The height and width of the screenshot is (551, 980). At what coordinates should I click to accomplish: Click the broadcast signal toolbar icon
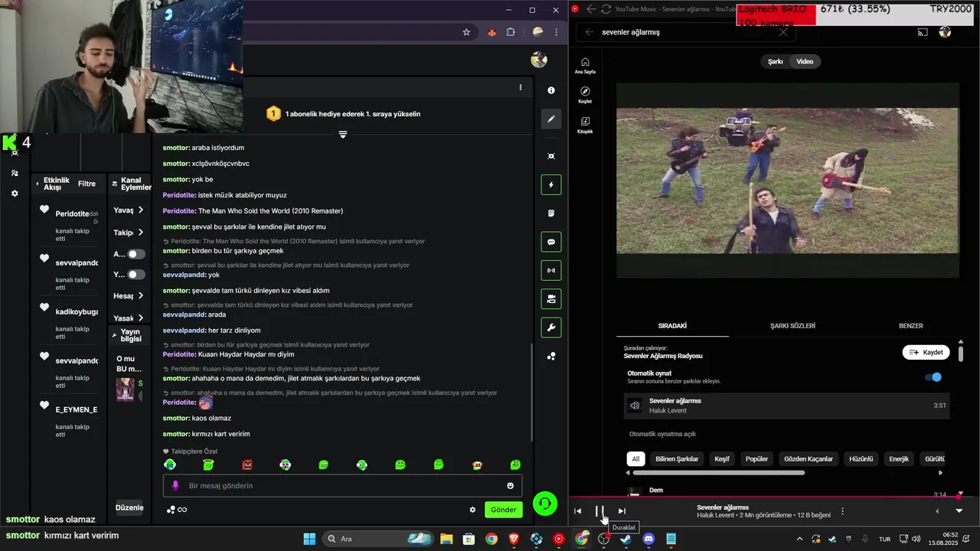tap(551, 270)
